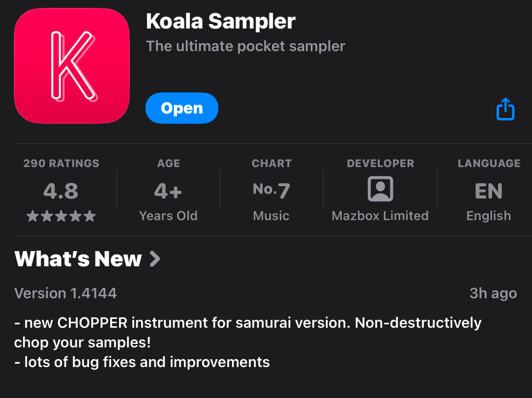This screenshot has width=532, height=398.
Task: Tap Mazbox Limited to view developer page
Action: coord(380,215)
